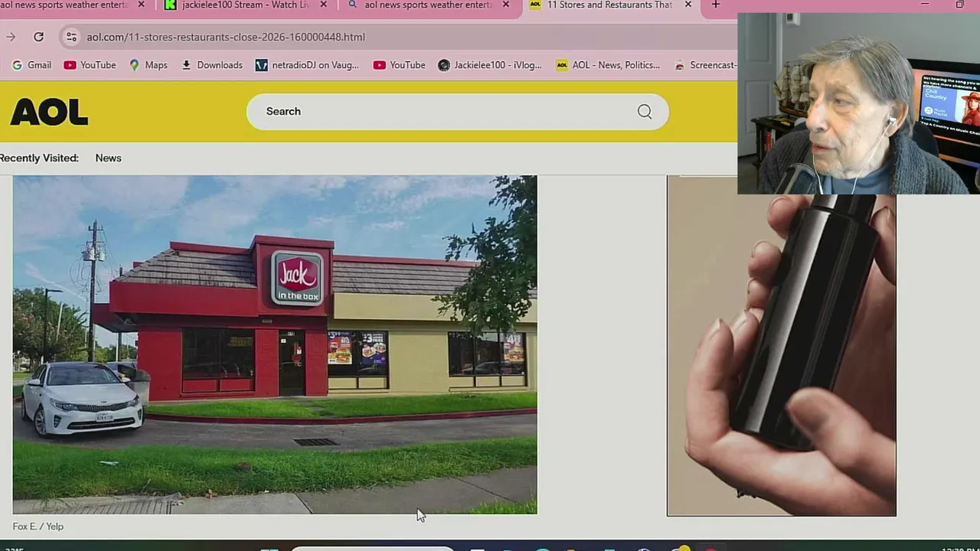Close the jackielee100 Stream tab
Image resolution: width=980 pixels, height=551 pixels.
[323, 5]
